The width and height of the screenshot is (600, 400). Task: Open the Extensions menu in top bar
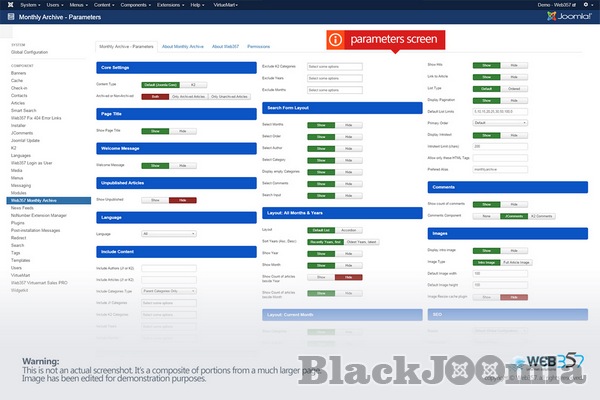(169, 4)
